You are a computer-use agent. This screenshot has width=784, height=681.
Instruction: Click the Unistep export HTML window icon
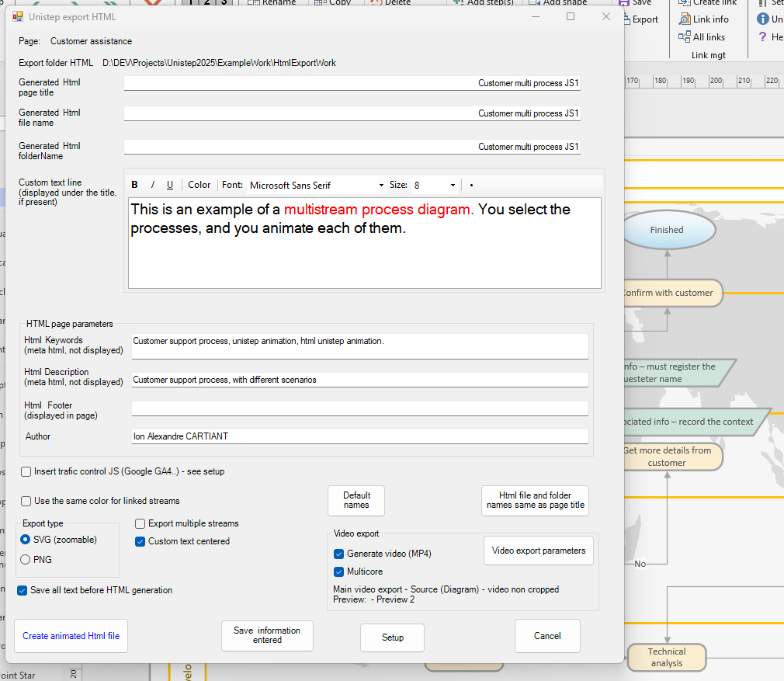(18, 16)
